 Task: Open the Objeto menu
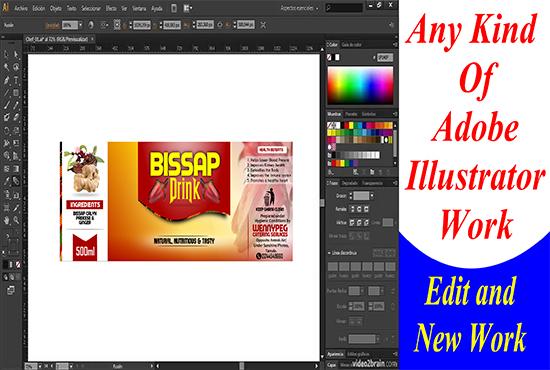[x=55, y=8]
